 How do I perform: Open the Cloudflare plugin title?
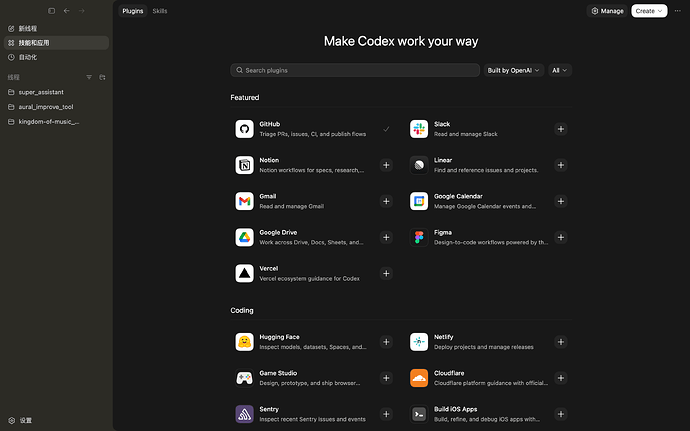[x=449, y=373]
